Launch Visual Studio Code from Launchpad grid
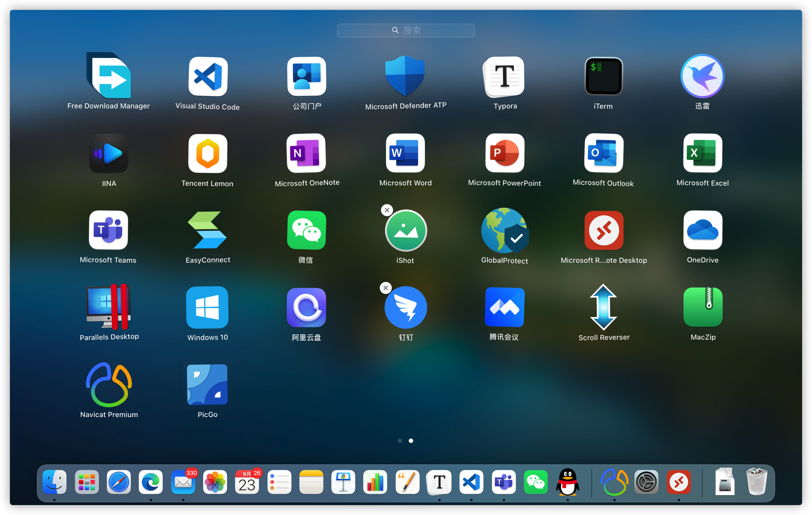This screenshot has width=812, height=515. point(208,76)
